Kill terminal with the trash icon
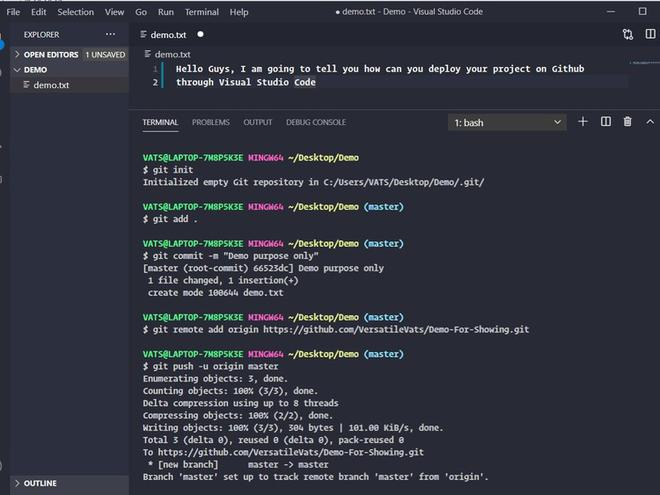The width and height of the screenshot is (660, 495). point(627,122)
